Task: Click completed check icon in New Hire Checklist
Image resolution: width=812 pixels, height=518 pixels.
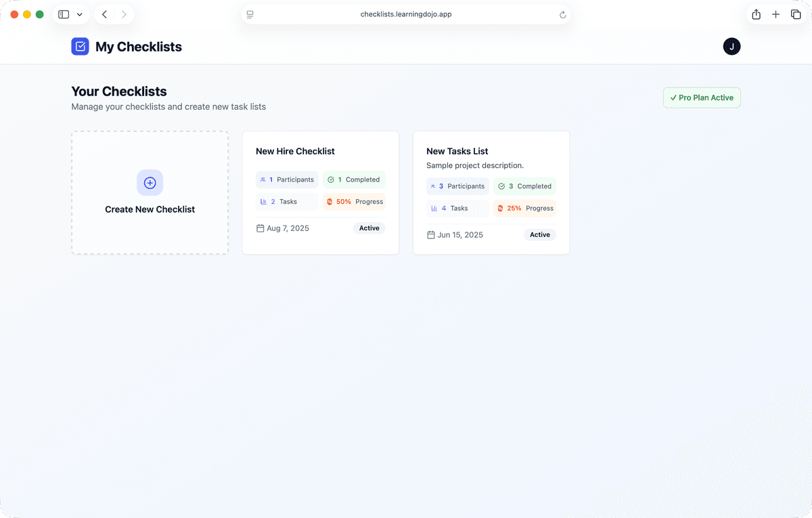Action: tap(331, 179)
